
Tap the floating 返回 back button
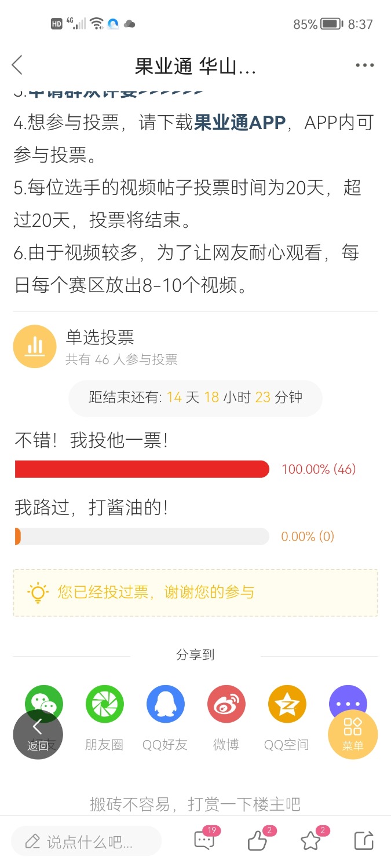38,734
